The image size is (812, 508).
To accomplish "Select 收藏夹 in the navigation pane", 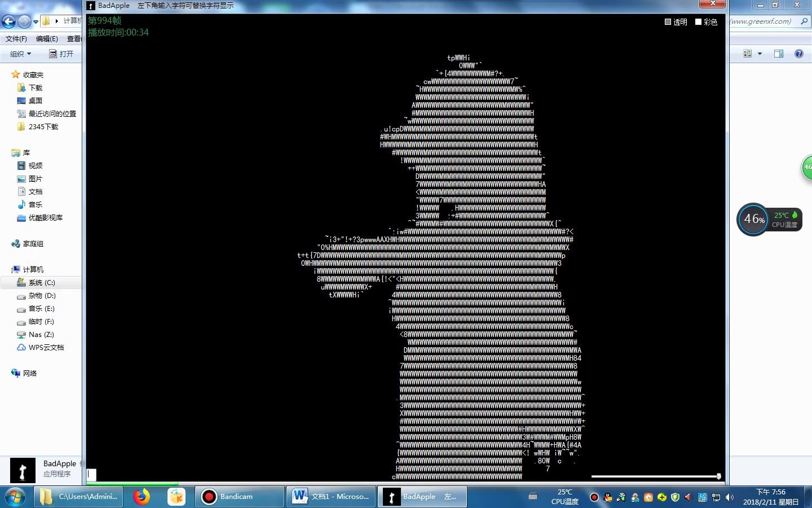I will (33, 75).
